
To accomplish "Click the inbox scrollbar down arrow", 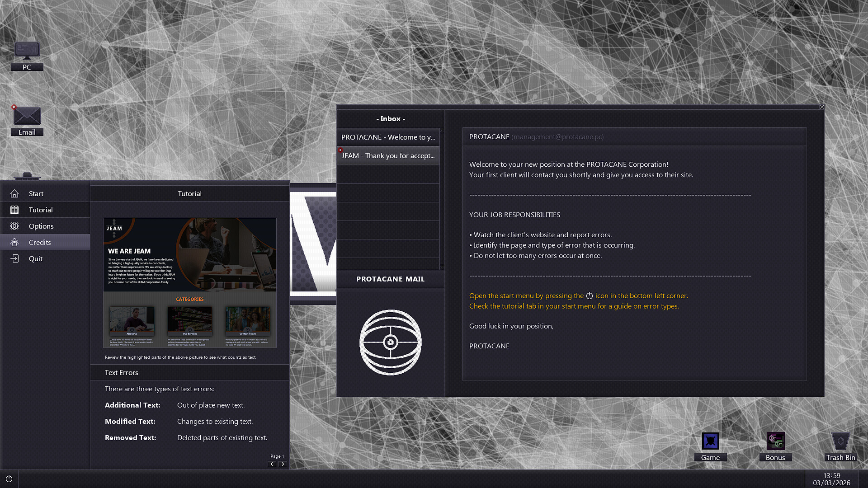I will point(442,267).
